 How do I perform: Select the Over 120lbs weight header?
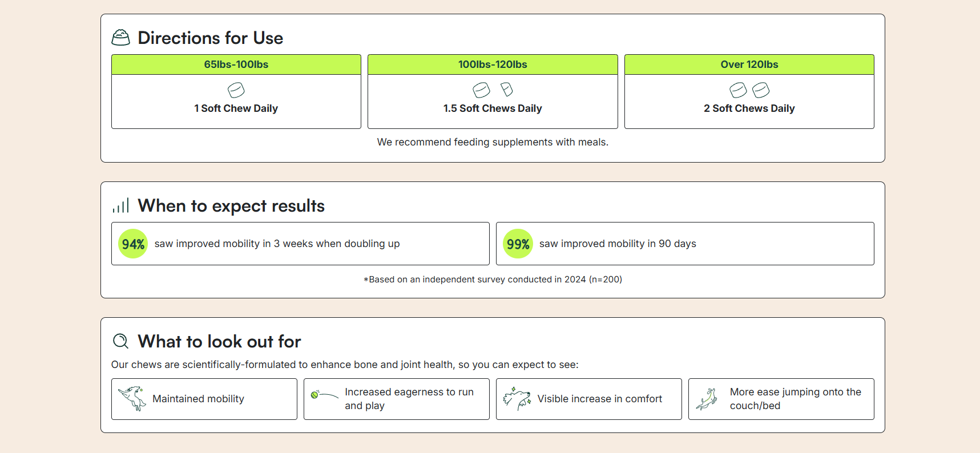749,64
